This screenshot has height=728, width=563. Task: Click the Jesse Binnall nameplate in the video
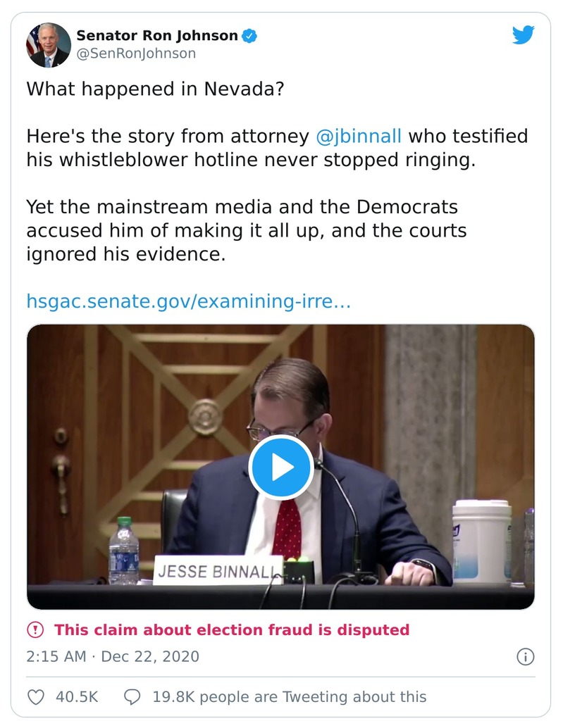[218, 570]
